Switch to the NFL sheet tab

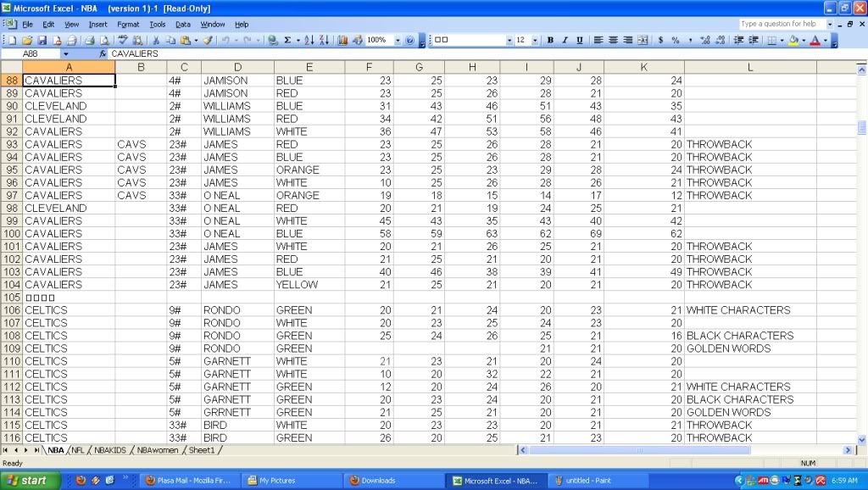pos(78,450)
